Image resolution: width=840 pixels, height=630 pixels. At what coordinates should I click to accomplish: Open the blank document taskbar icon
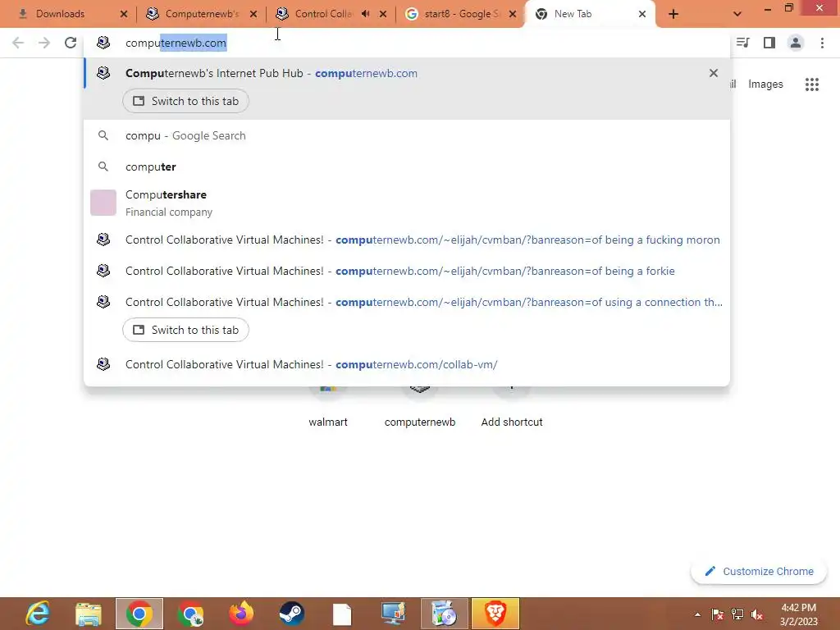coord(342,614)
